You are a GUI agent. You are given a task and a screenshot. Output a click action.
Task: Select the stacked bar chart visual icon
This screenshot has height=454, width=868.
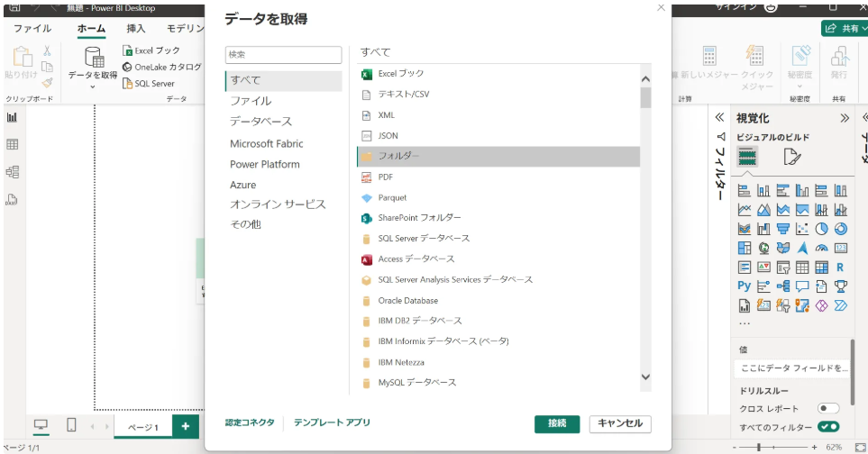pyautogui.click(x=745, y=191)
